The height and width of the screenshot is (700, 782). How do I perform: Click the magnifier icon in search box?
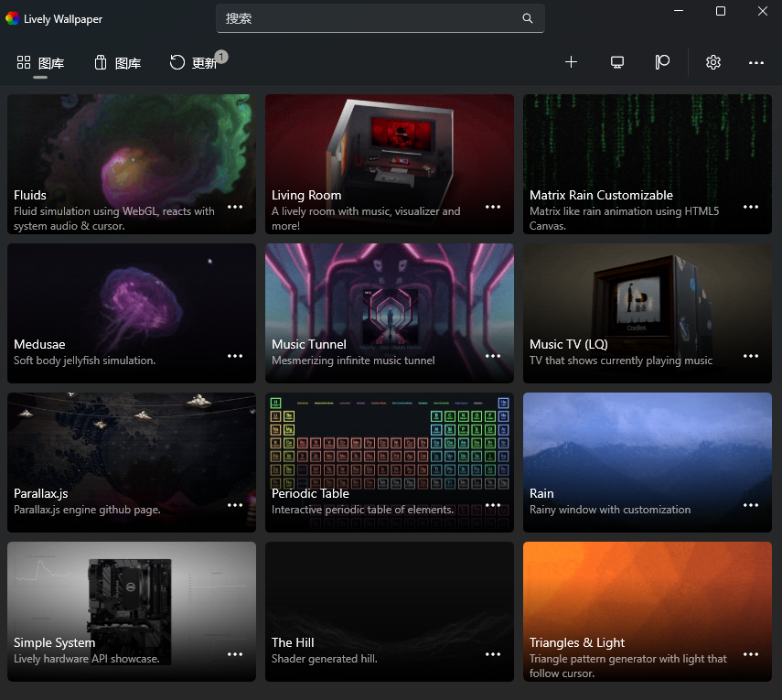click(x=528, y=18)
